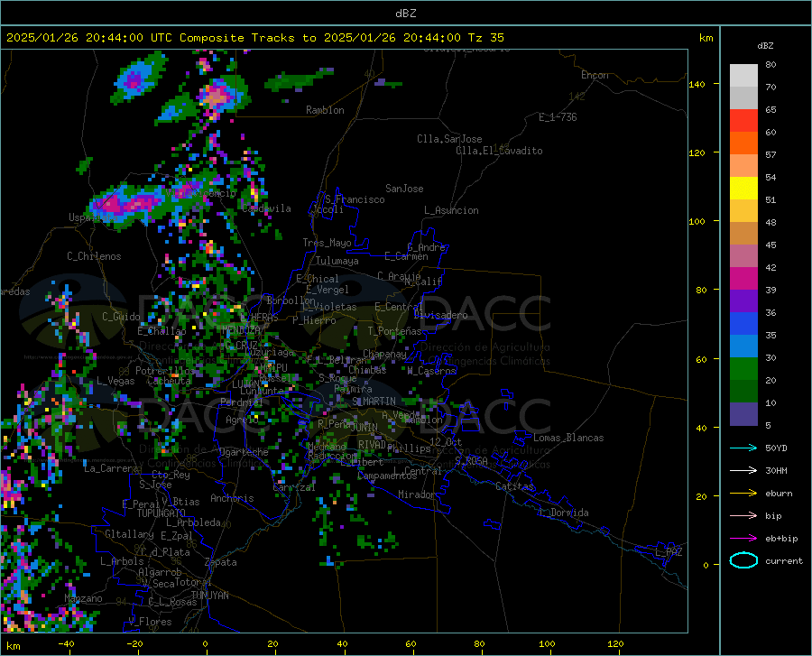The width and height of the screenshot is (812, 656).
Task: Click the cyan 50YD arrow legend icon
Action: 743,448
